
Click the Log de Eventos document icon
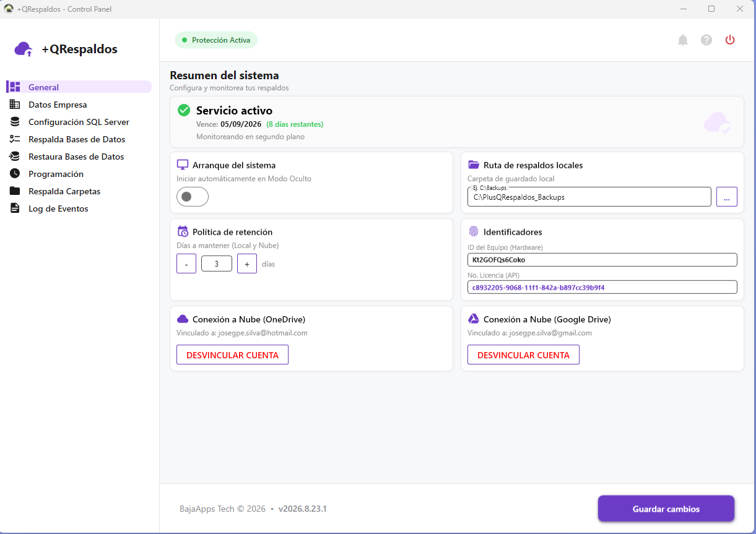click(15, 209)
